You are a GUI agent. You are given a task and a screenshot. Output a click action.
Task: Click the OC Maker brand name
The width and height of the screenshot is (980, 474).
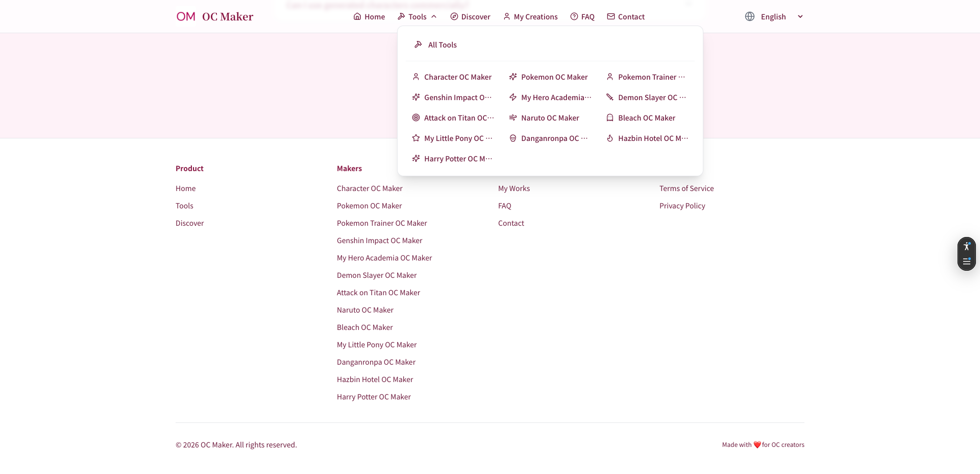pyautogui.click(x=228, y=16)
